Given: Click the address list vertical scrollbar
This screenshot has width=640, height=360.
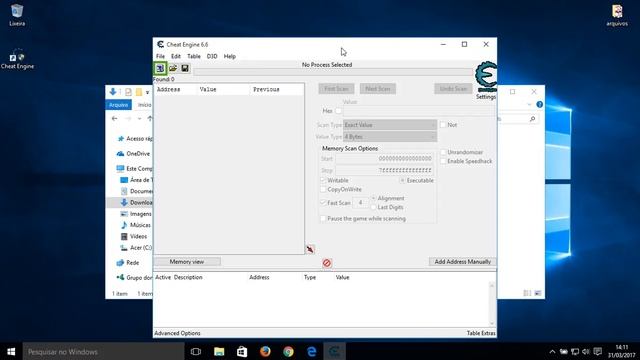Looking at the screenshot, I should [x=492, y=304].
